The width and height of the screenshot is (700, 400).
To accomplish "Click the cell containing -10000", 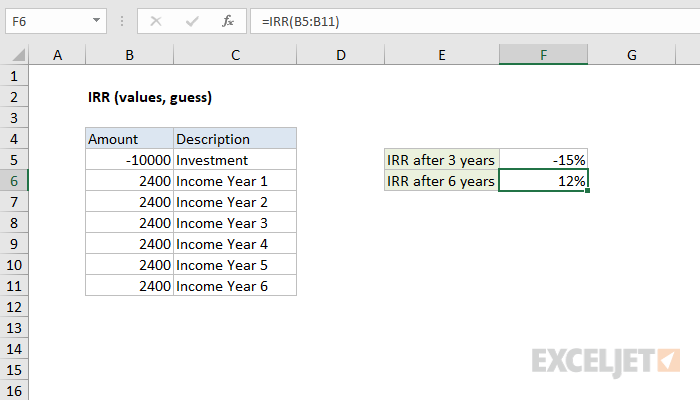I will 129,160.
